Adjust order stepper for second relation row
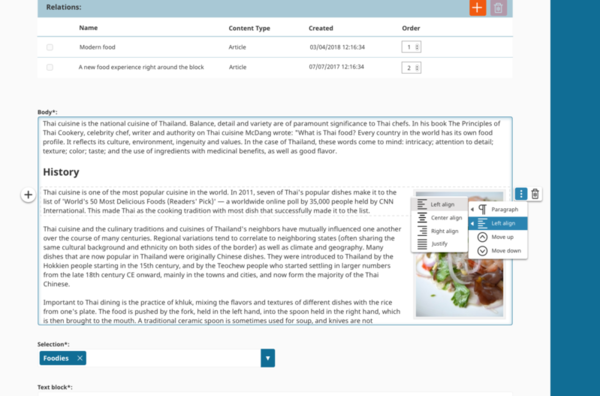The height and width of the screenshot is (396, 600). [x=411, y=68]
